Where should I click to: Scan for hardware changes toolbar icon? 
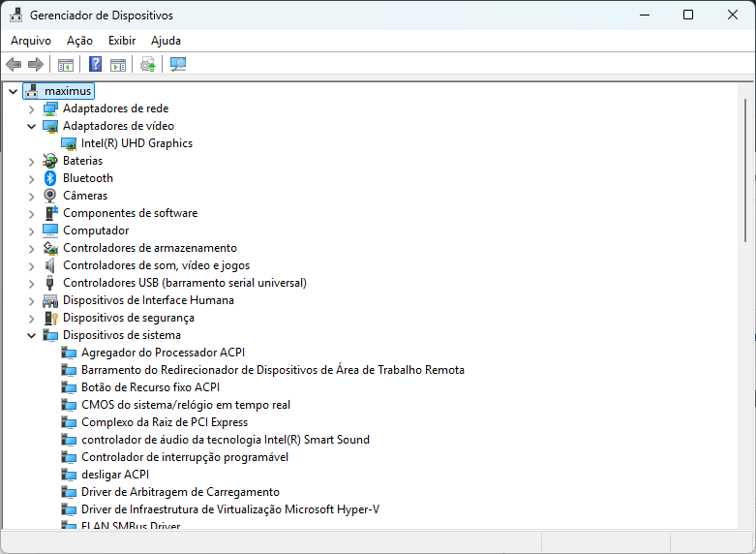coord(178,64)
